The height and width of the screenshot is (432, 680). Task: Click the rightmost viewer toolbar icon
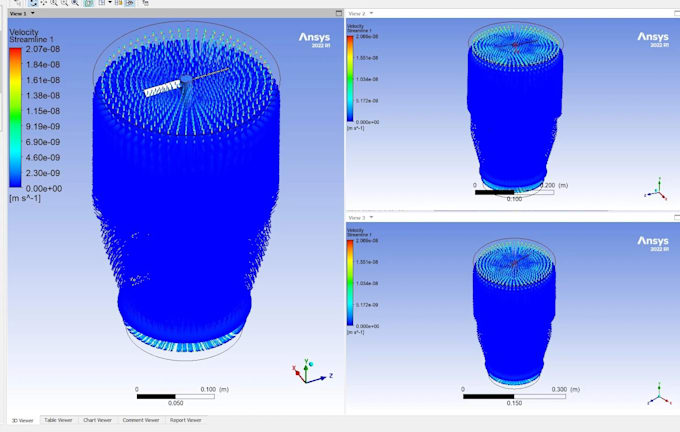coord(145,3)
